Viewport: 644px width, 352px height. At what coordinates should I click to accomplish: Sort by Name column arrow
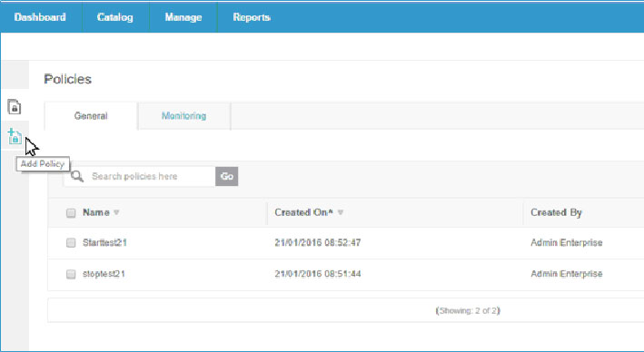(116, 212)
